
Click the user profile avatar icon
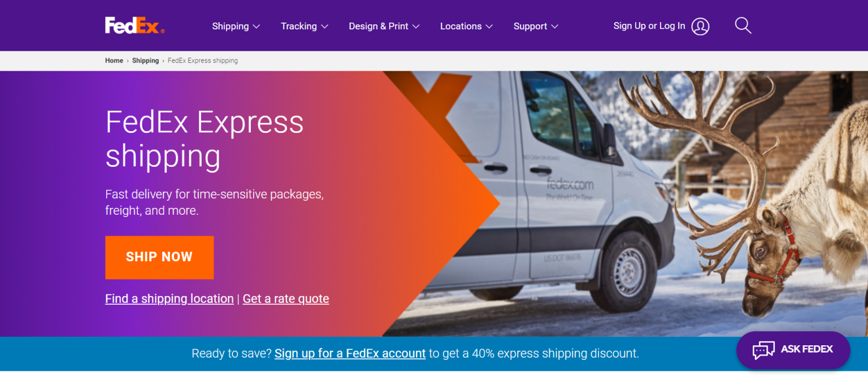pos(700,26)
